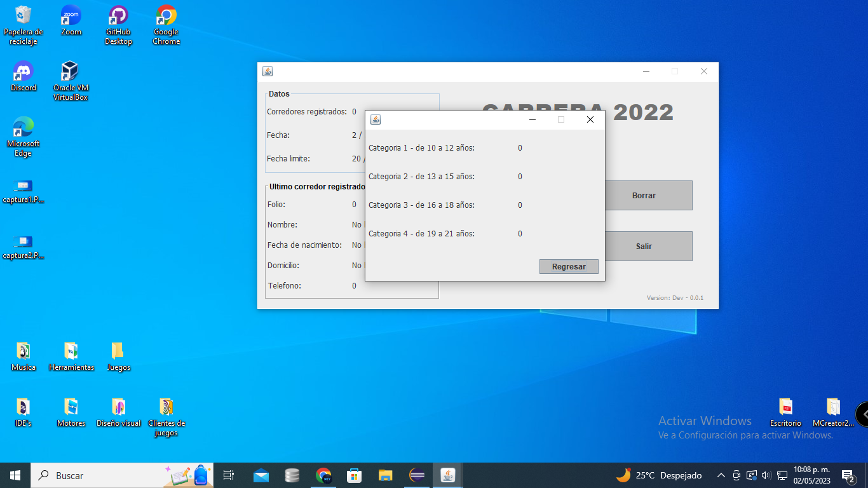Select the GitHub Desktop shortcut
Viewport: 868px width, 488px height.
tap(118, 25)
